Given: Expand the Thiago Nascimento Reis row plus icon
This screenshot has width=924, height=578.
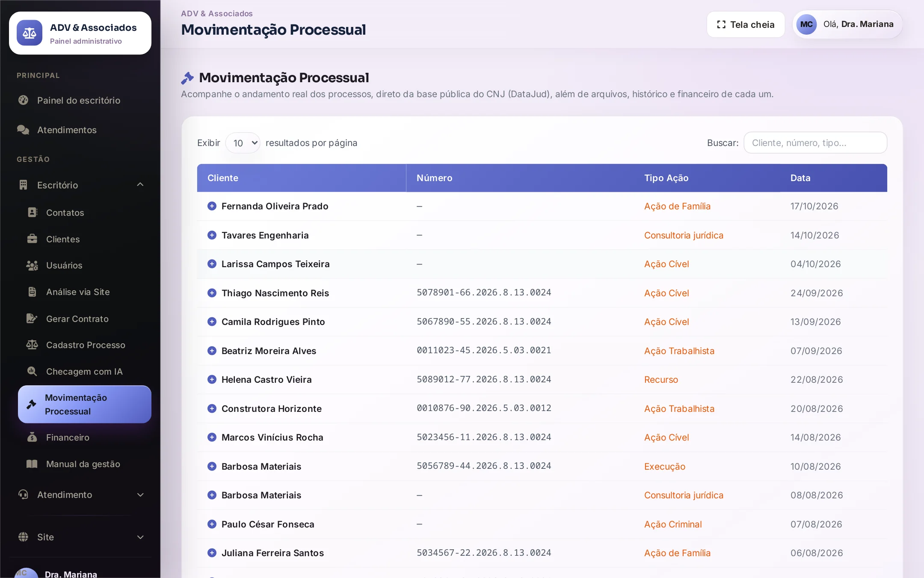Looking at the screenshot, I should pyautogui.click(x=212, y=293).
